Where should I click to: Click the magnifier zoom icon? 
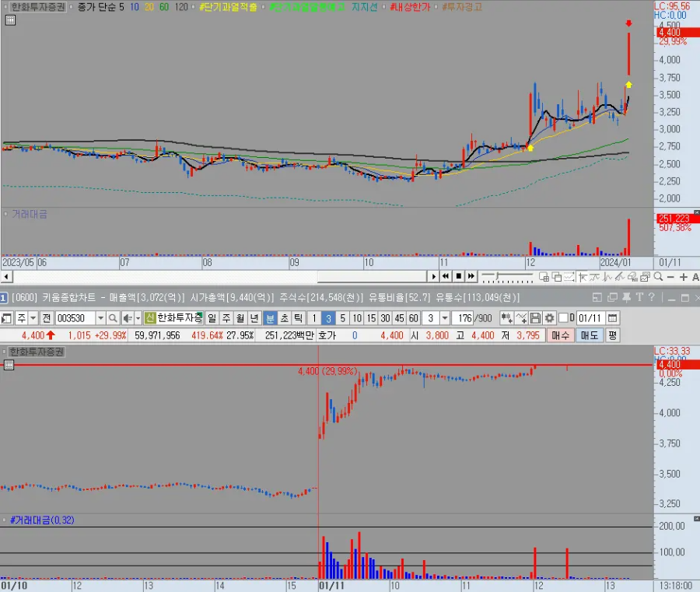(x=657, y=277)
